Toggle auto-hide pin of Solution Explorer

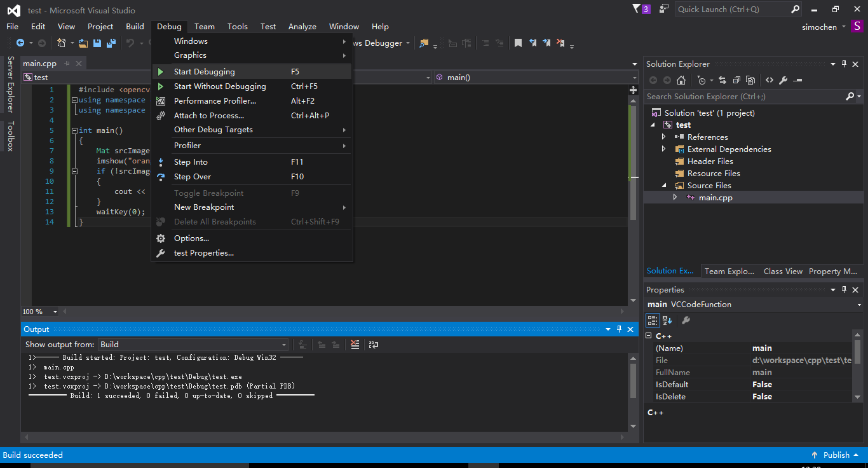[844, 64]
